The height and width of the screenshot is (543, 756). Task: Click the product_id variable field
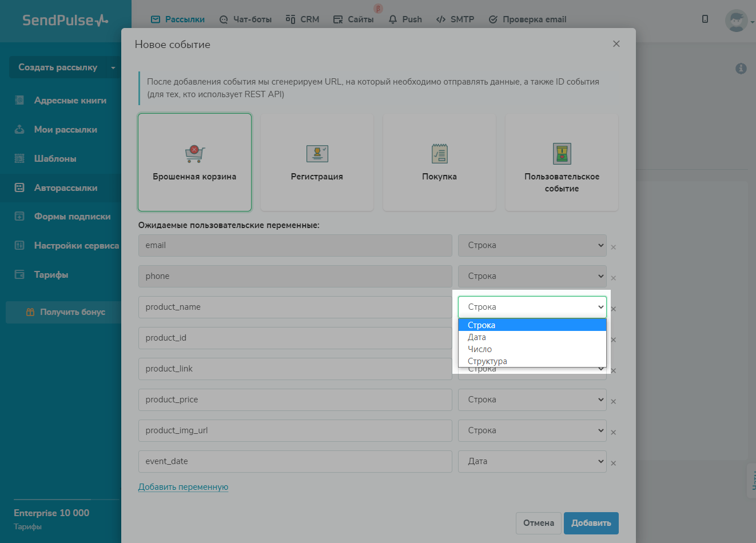(x=295, y=338)
